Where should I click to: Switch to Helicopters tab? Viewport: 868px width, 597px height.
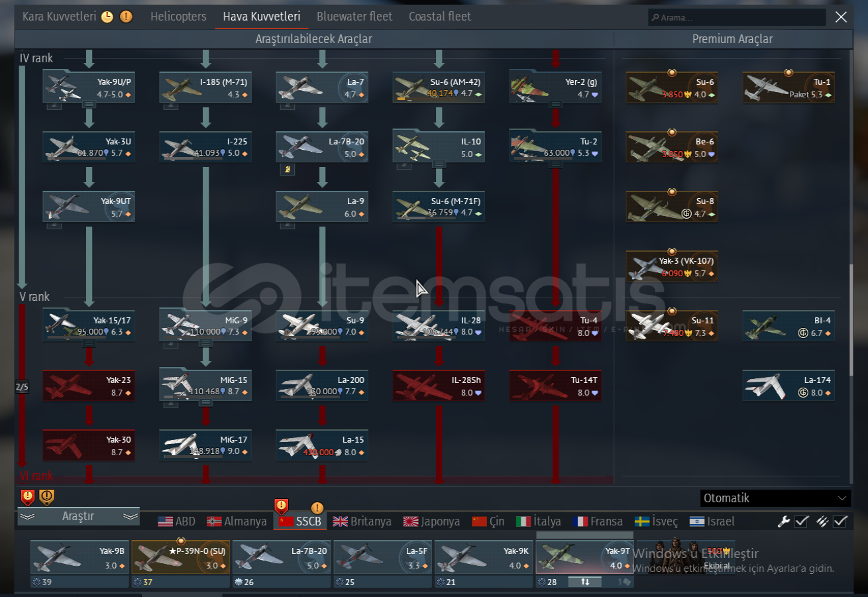[178, 17]
